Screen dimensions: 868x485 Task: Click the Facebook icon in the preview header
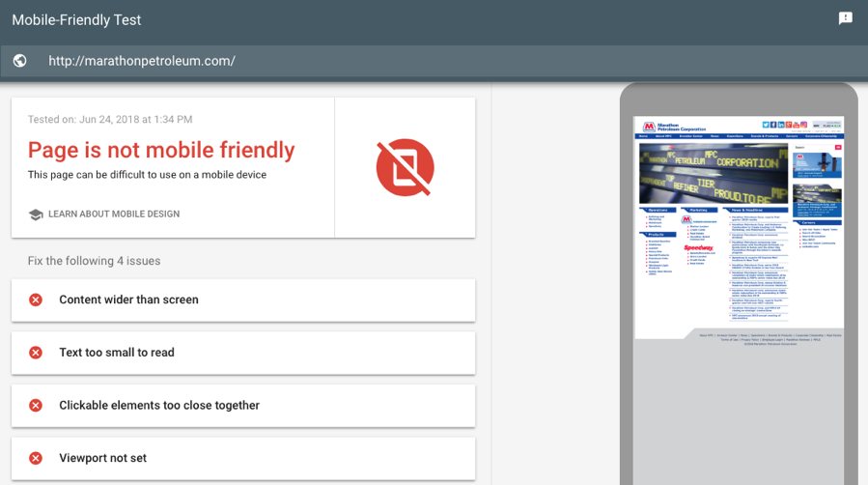(773, 126)
